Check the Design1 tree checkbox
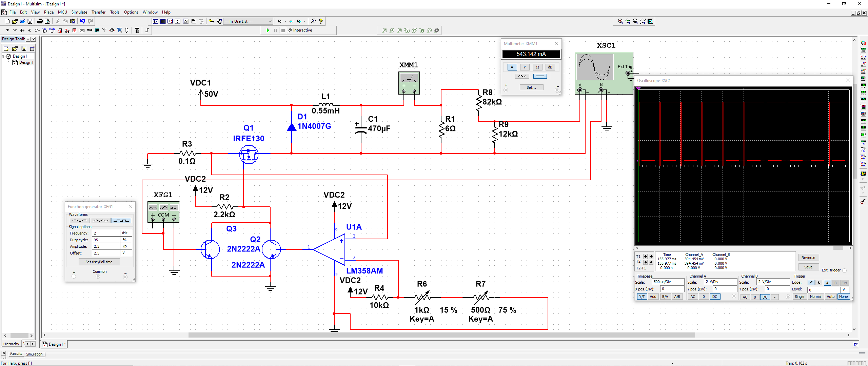868x366 pixels. (x=9, y=56)
